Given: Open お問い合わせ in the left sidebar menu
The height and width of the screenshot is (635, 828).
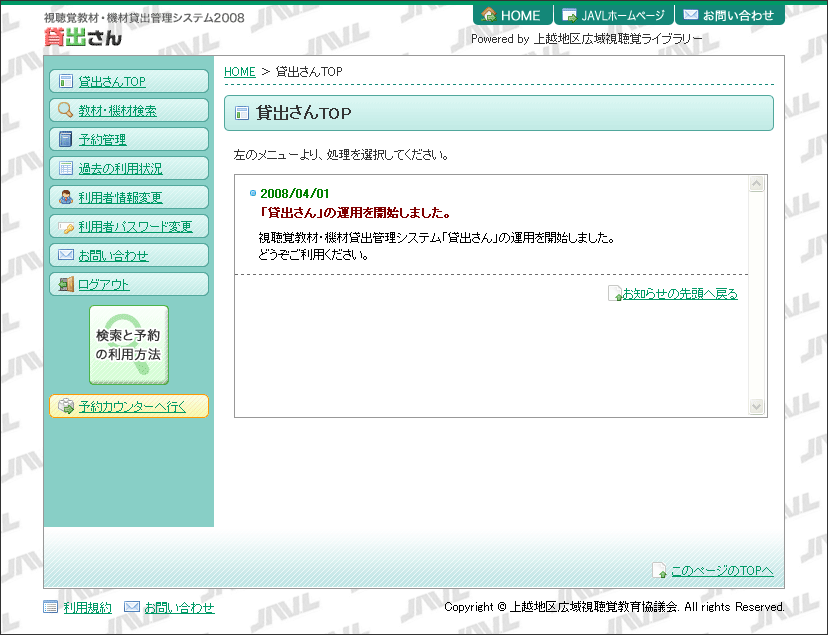Looking at the screenshot, I should [113, 256].
